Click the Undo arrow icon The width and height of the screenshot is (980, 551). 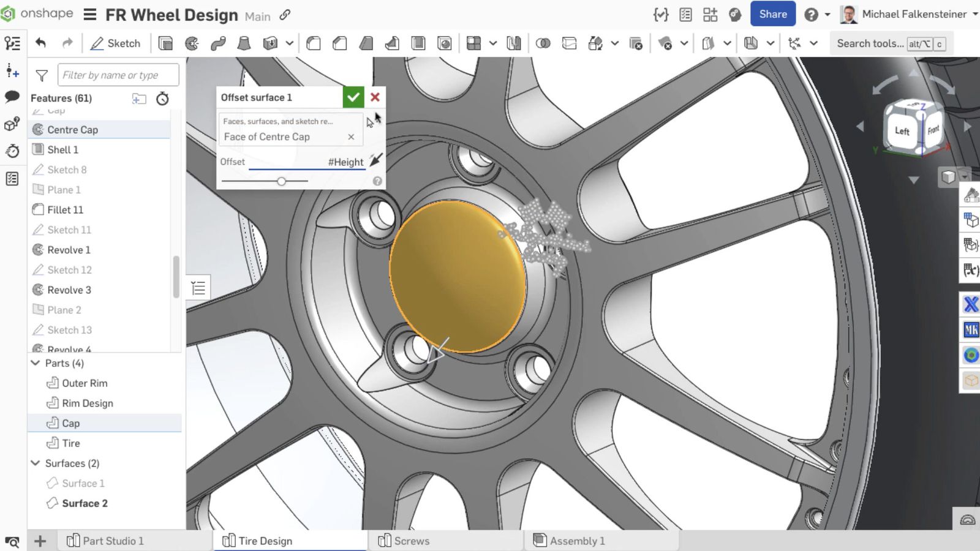[x=41, y=43]
